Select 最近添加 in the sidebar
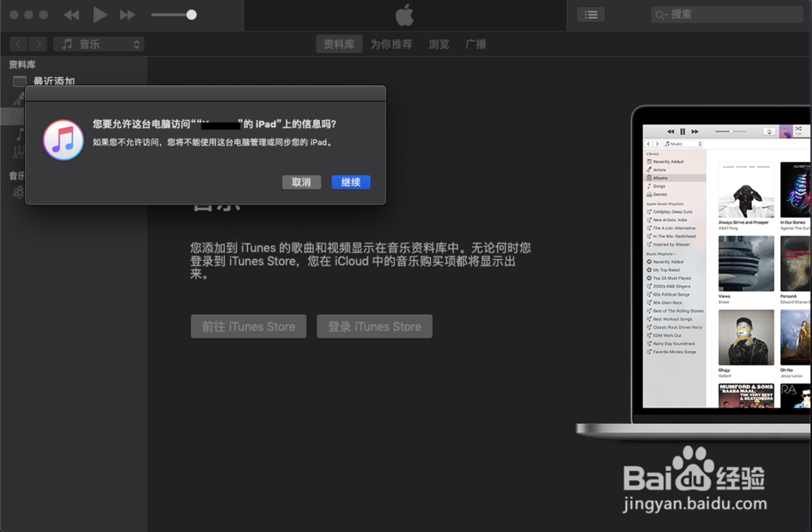This screenshot has width=812, height=532. coord(54,80)
